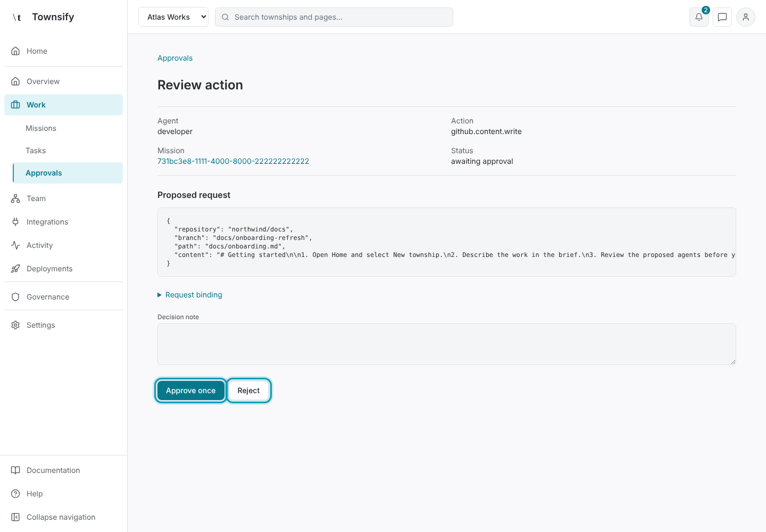Click the developer agent value
The image size is (766, 532).
[x=175, y=131]
